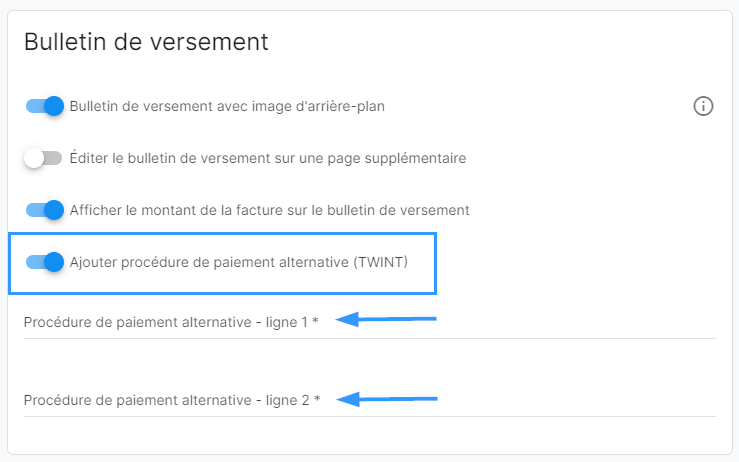Click the required asterisk after ligne 2
The height and width of the screenshot is (462, 739).
[317, 399]
